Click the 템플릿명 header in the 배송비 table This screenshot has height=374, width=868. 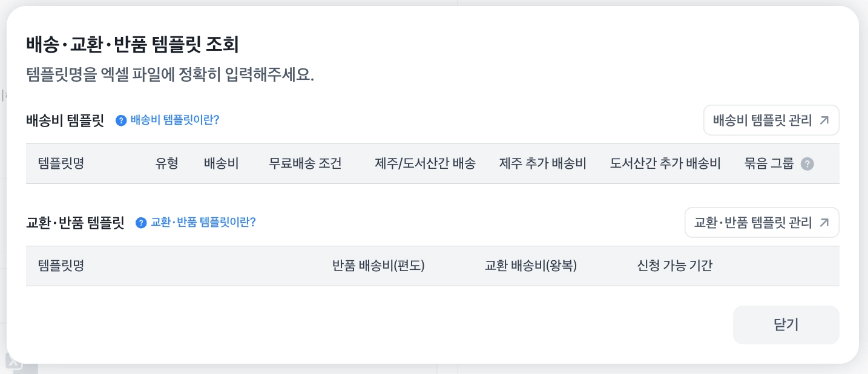[61, 163]
